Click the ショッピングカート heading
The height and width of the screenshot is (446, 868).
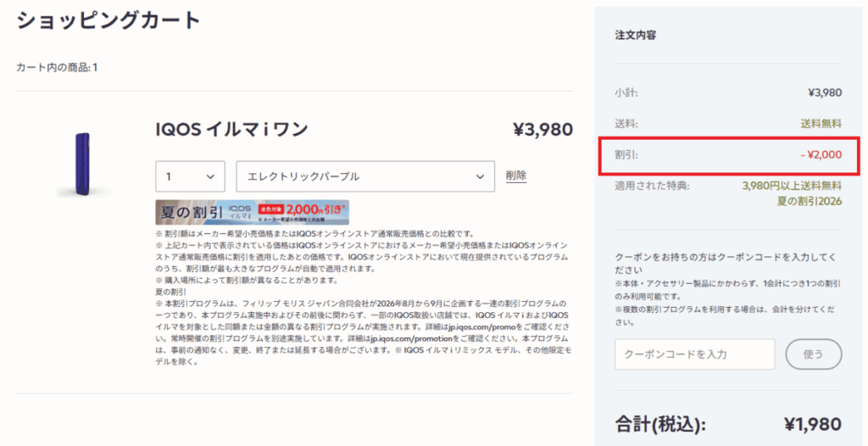(x=108, y=20)
